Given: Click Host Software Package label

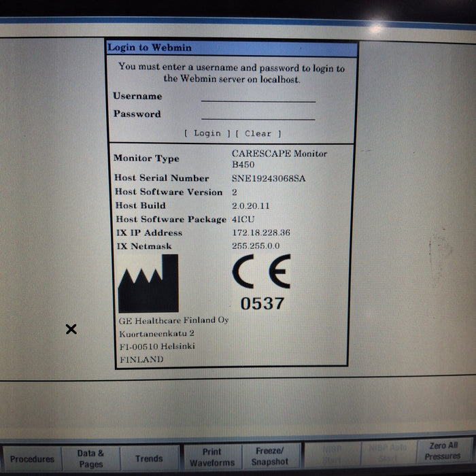Looking at the screenshot, I should coord(171,219).
